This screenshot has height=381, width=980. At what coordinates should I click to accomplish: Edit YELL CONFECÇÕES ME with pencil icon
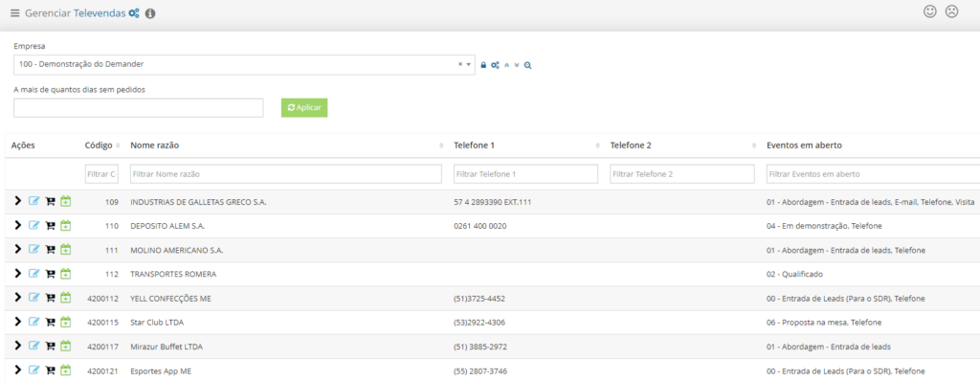pos(34,297)
